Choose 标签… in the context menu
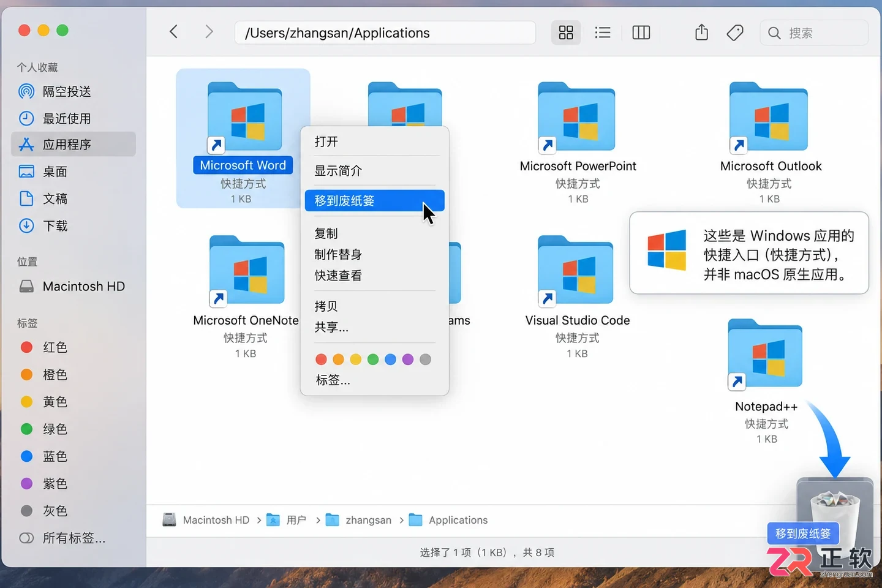 click(375, 380)
